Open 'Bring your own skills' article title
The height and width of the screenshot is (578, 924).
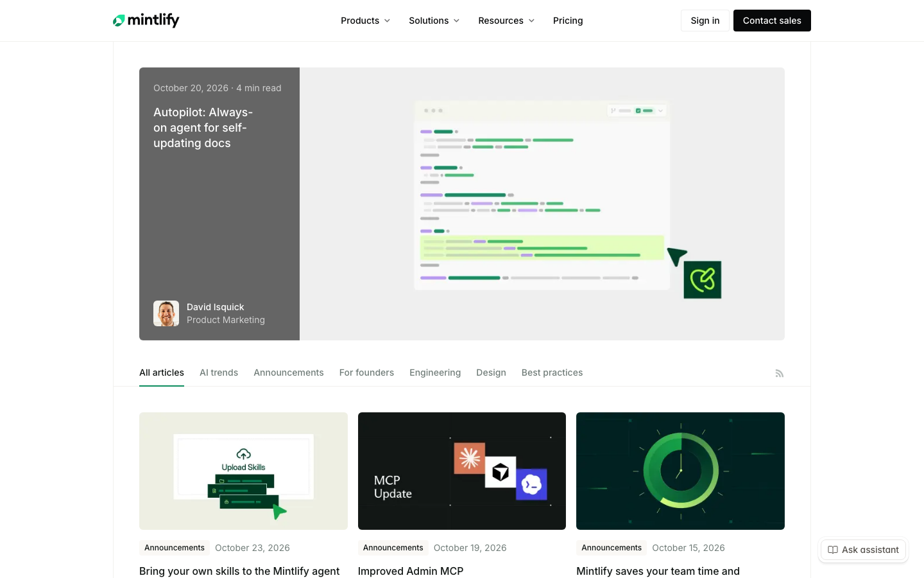click(x=239, y=571)
